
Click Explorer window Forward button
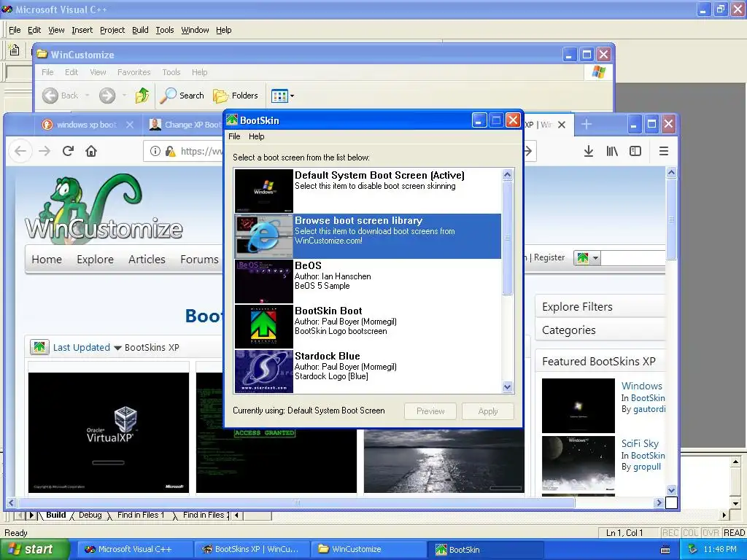(107, 96)
